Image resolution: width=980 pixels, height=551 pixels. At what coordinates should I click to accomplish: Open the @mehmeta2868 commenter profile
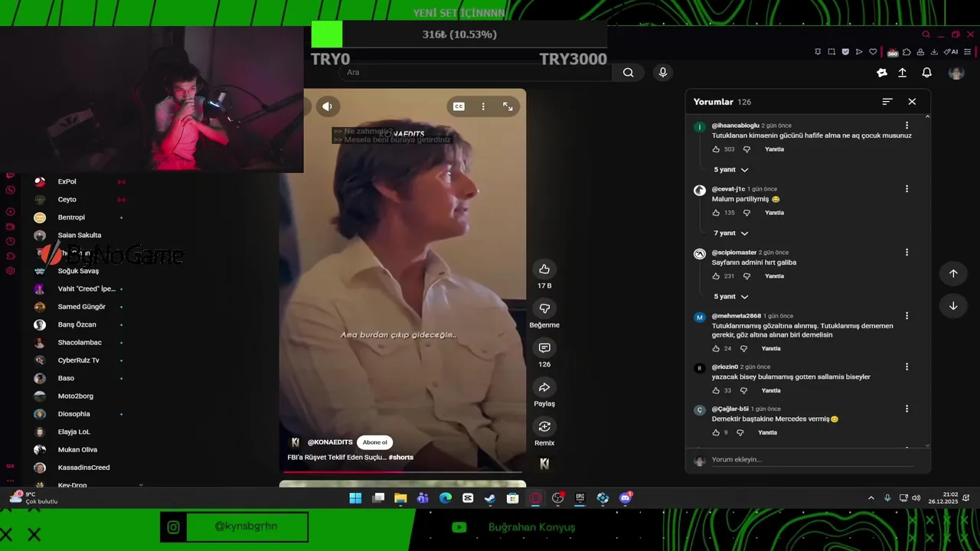click(736, 316)
